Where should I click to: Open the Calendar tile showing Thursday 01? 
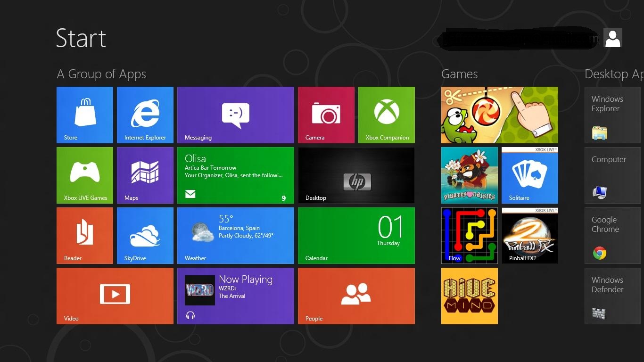[x=356, y=236]
